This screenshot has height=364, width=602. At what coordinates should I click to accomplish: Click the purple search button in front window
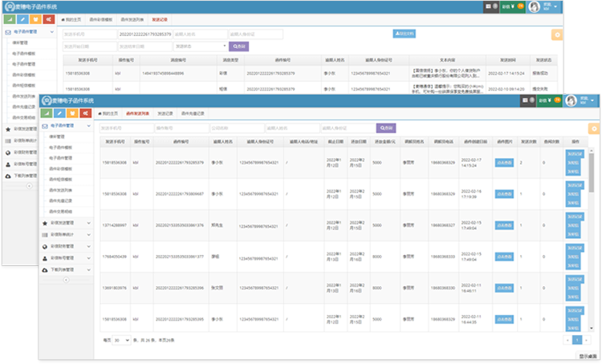(x=386, y=127)
